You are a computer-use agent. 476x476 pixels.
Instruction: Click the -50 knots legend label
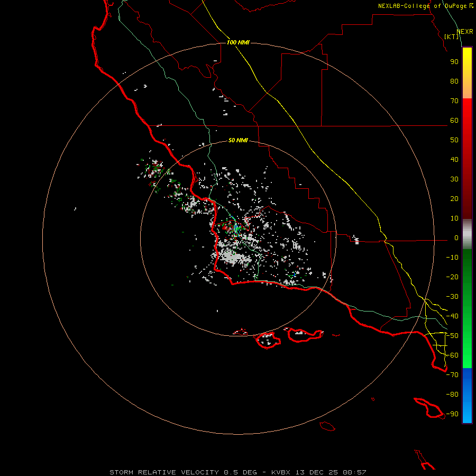pos(452,336)
